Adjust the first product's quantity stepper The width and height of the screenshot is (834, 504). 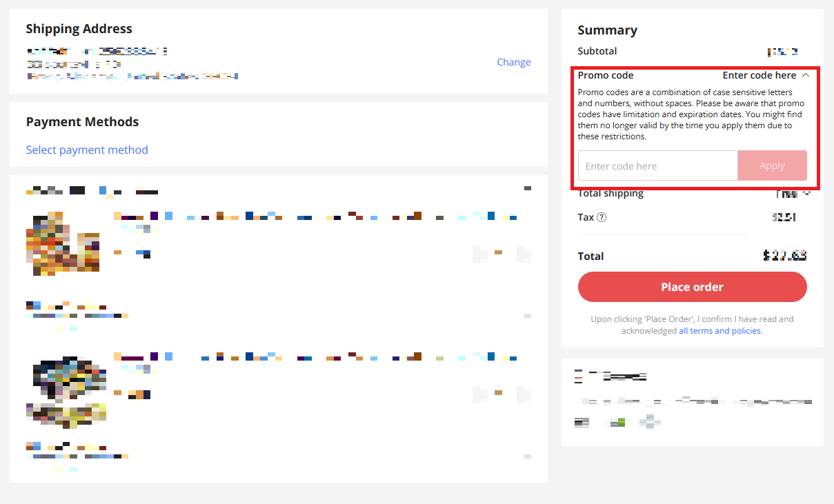tap(502, 254)
